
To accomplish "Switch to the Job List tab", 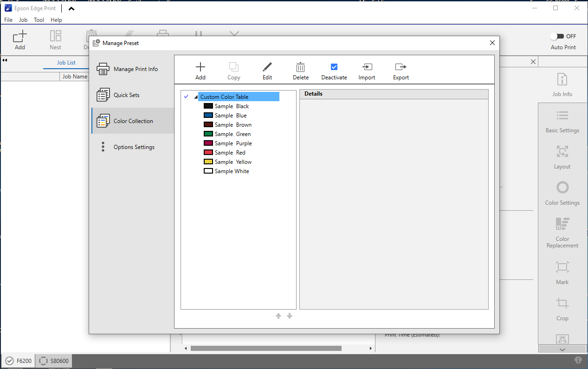I will click(x=66, y=63).
